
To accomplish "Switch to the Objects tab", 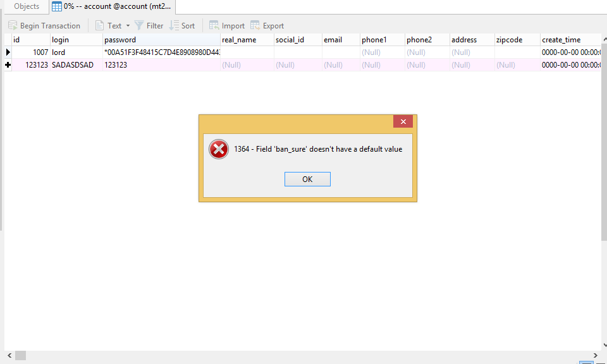I will point(27,6).
